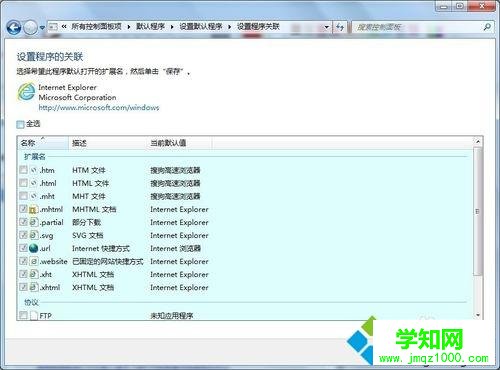Screen dimensions: 500x370
Task: Collapse the 协议 group header
Action: [31, 302]
